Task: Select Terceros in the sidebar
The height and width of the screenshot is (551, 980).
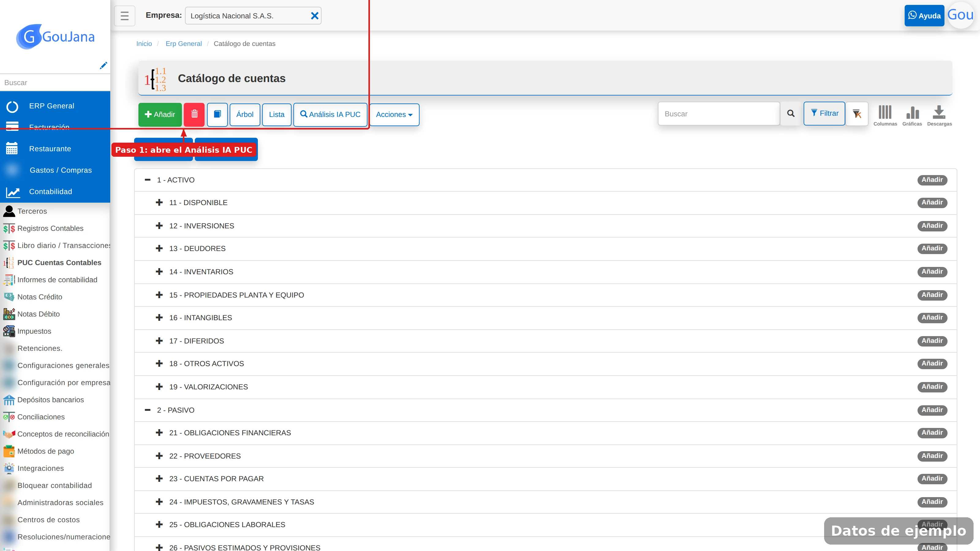Action: click(x=32, y=211)
